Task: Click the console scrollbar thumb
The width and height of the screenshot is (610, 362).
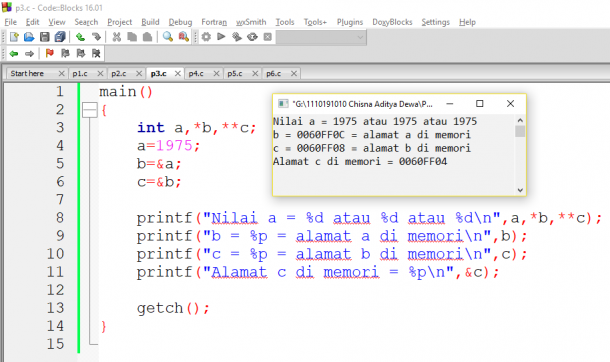Action: coord(520,131)
